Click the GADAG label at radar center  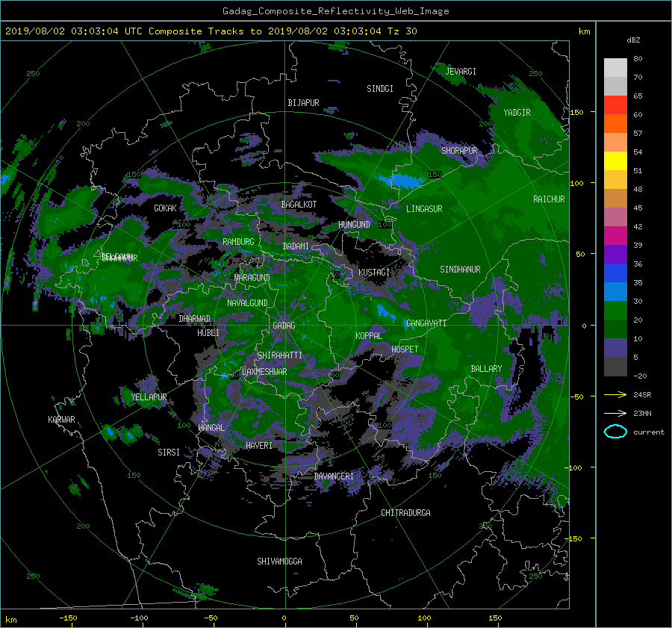click(284, 326)
